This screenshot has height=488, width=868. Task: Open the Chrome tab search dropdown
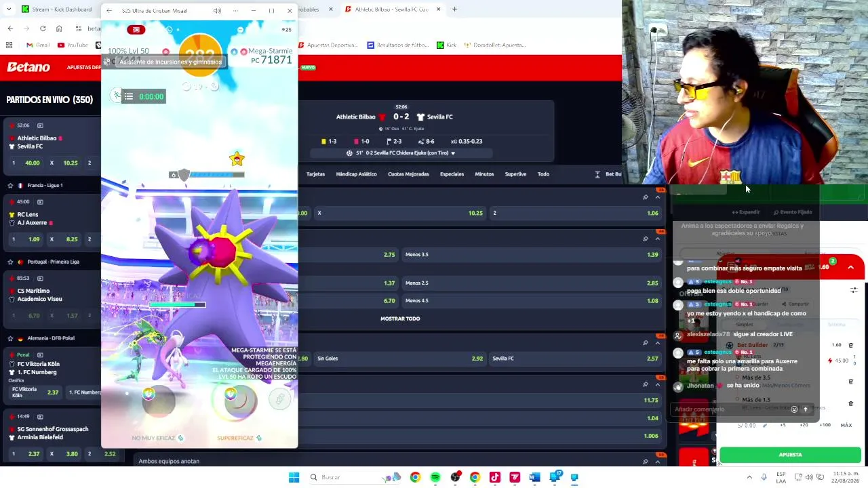coord(9,9)
